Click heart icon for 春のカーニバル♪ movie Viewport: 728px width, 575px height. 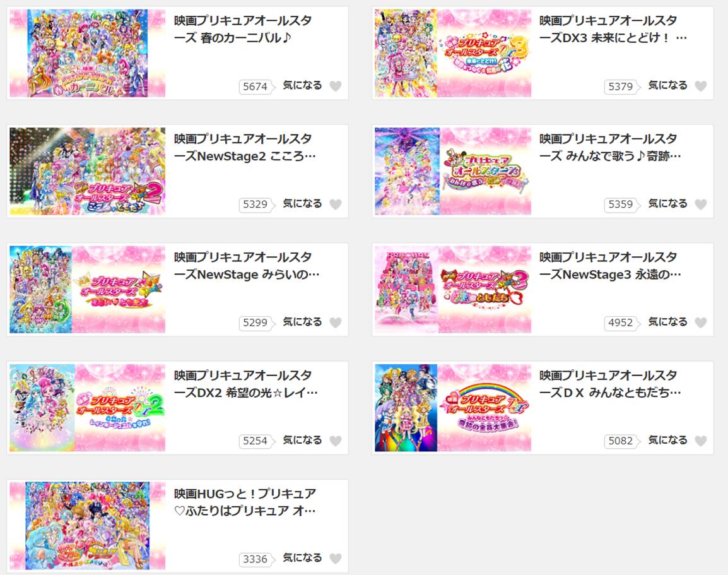tap(336, 86)
